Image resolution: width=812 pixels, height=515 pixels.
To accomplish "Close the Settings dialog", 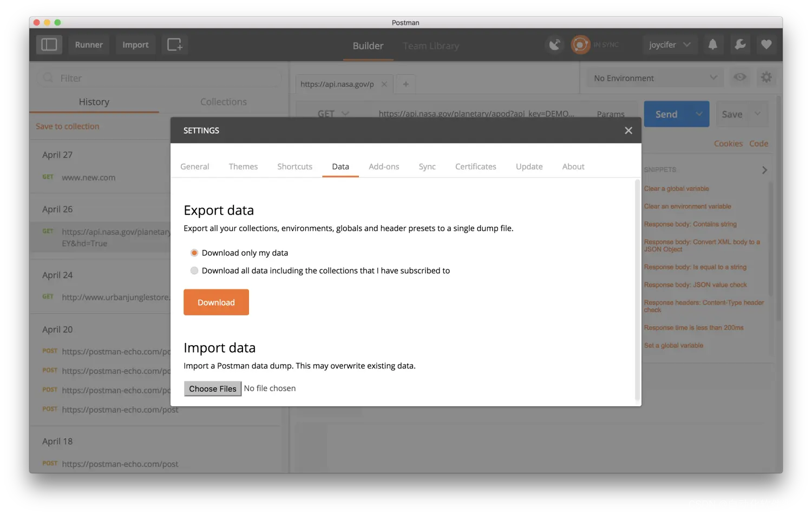I will pyautogui.click(x=628, y=130).
